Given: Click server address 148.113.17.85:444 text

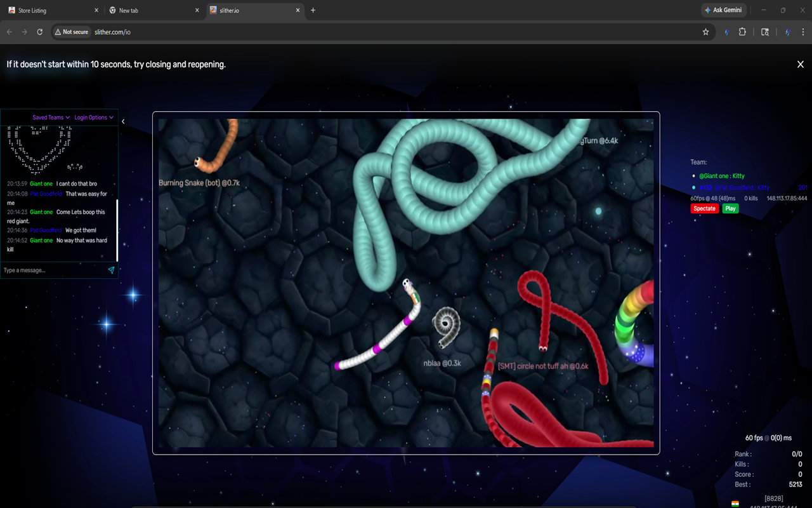Looking at the screenshot, I should pos(787,199).
